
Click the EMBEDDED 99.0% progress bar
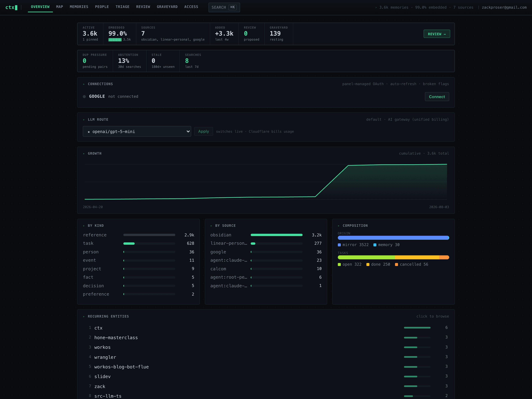tap(115, 40)
